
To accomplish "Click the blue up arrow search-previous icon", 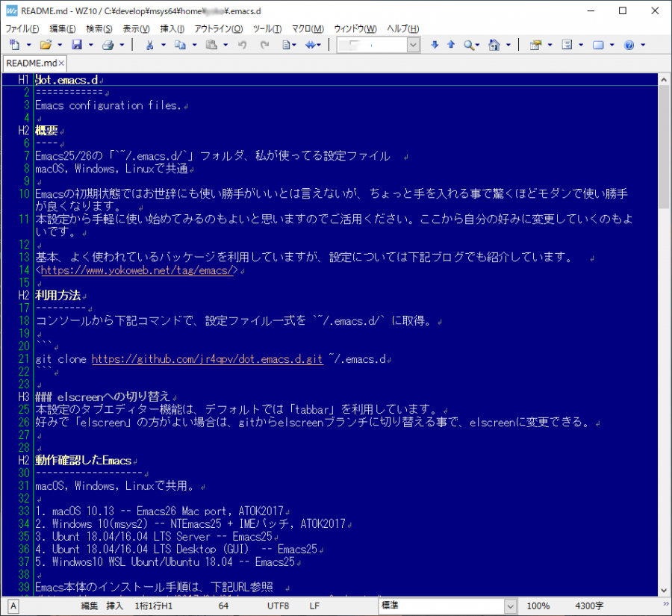I will [x=451, y=45].
